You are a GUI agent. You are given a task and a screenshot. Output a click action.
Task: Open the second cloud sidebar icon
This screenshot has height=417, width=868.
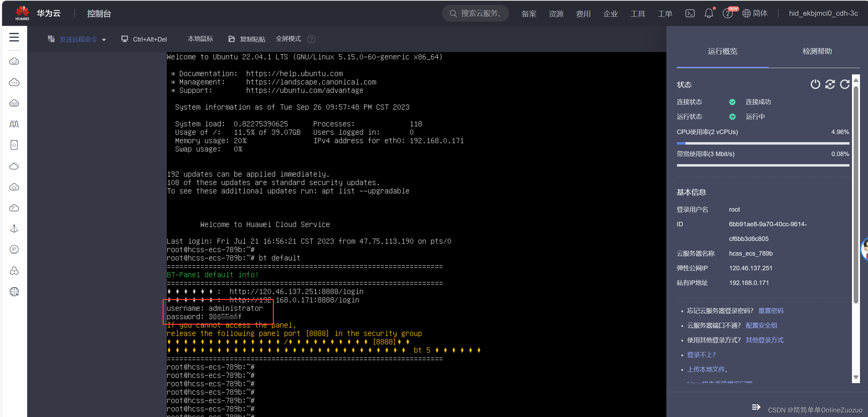(x=14, y=82)
